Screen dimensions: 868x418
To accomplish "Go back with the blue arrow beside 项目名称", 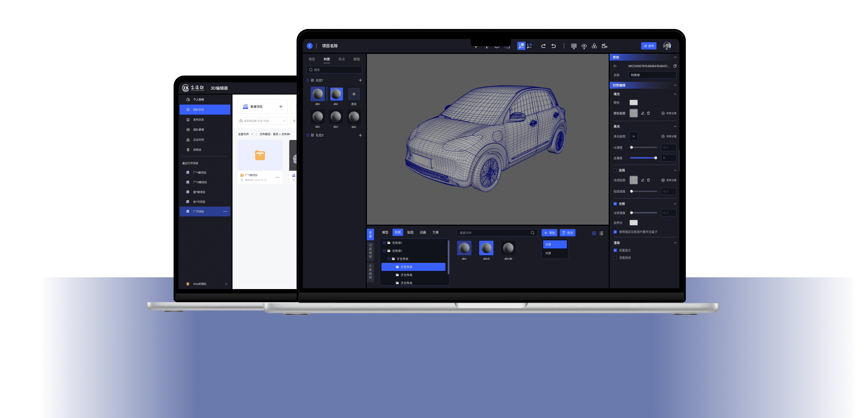I will (x=309, y=46).
